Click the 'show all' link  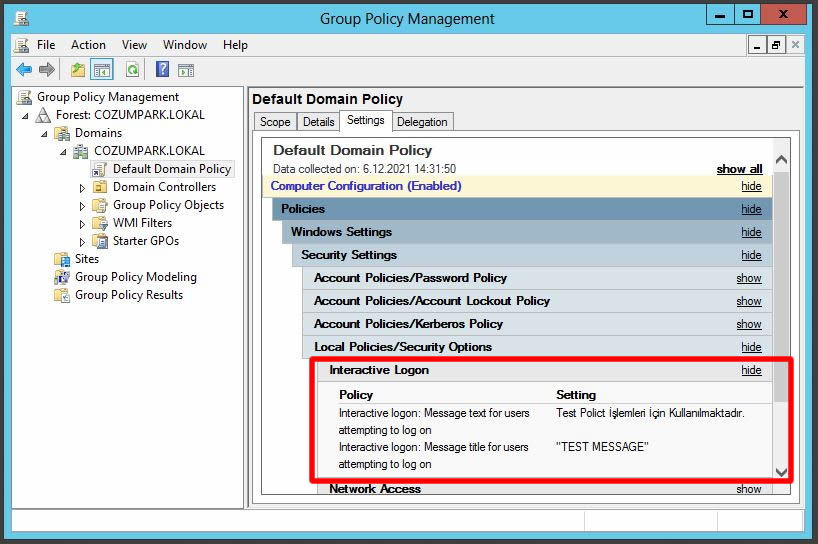739,169
